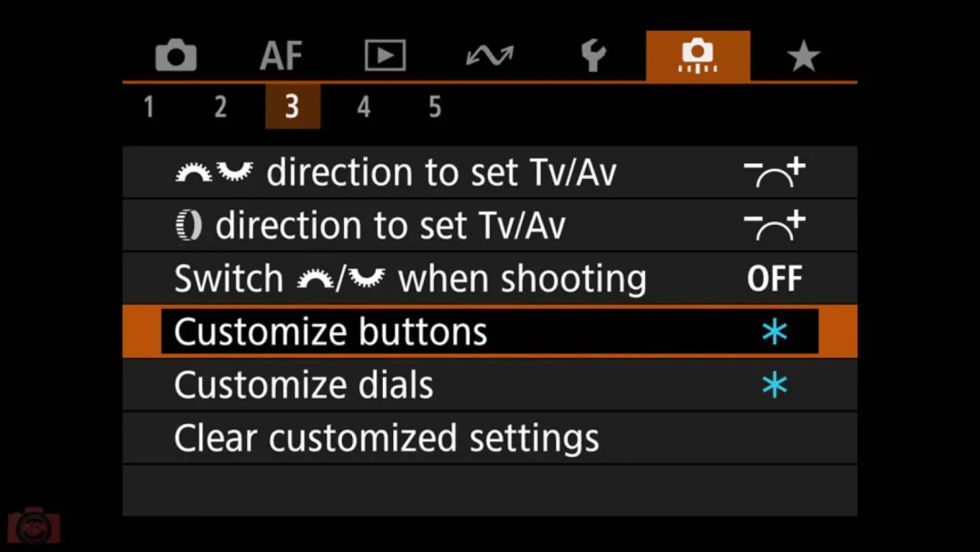Go to page 2 of the menu
The width and height of the screenshot is (980, 552).
coord(220,107)
